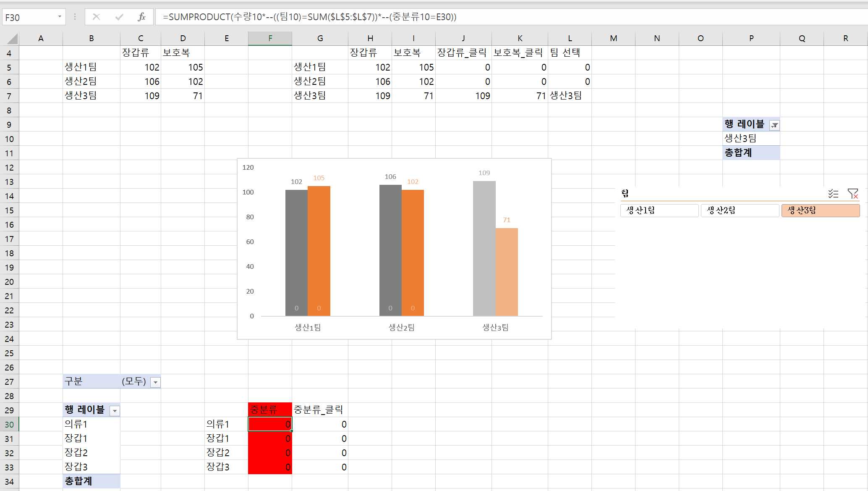Click the orange 생산2팀 chart bar

pos(413,252)
